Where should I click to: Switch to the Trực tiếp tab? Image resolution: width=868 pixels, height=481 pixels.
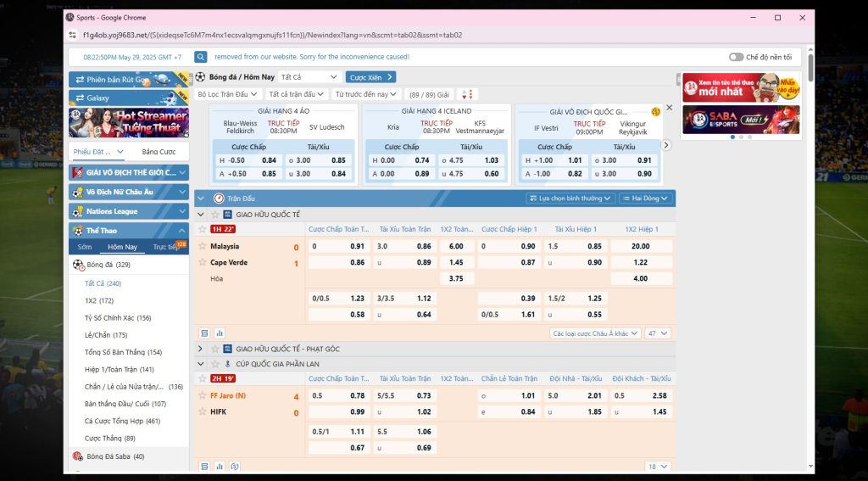coord(166,247)
